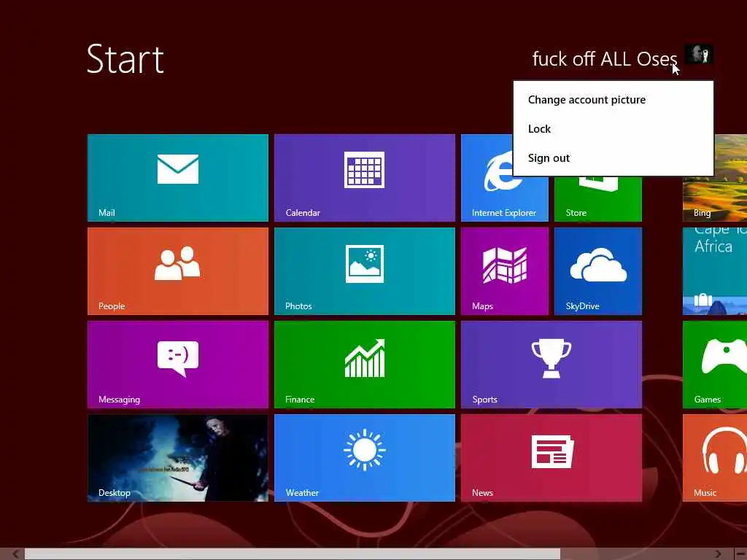Viewport: 747px width, 560px height.
Task: Select Sign out from account menu
Action: point(549,158)
